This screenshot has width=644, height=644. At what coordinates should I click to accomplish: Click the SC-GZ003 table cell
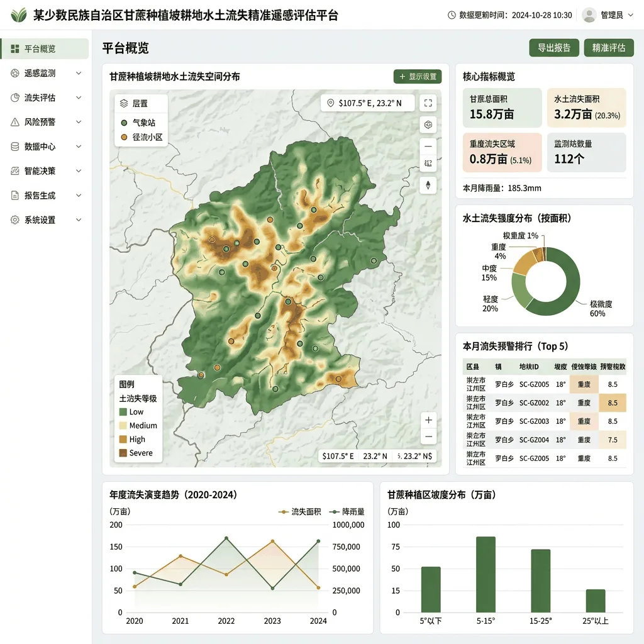(534, 421)
